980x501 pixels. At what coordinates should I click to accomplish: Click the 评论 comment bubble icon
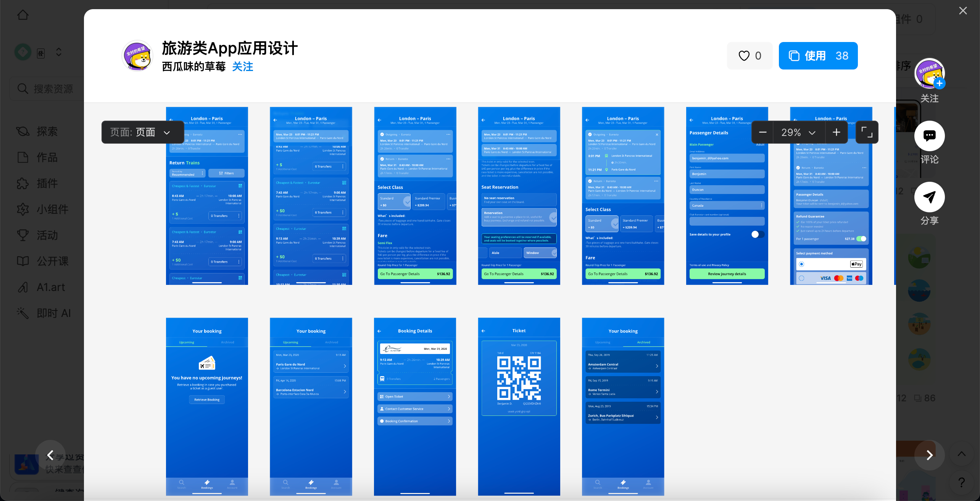[x=929, y=136]
